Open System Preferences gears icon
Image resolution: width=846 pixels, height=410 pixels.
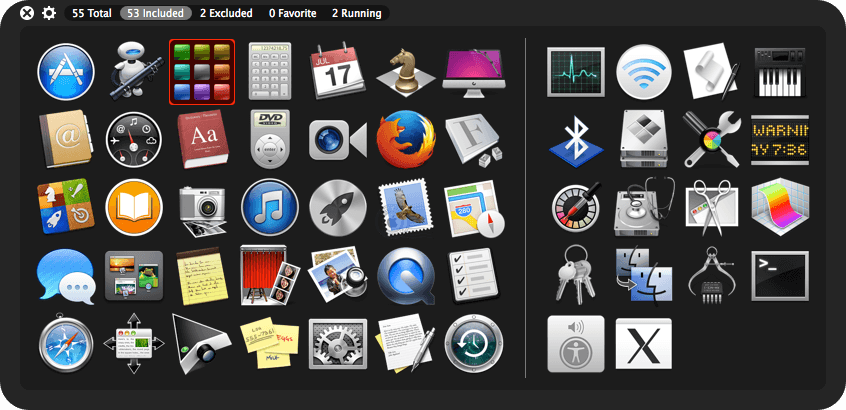338,344
